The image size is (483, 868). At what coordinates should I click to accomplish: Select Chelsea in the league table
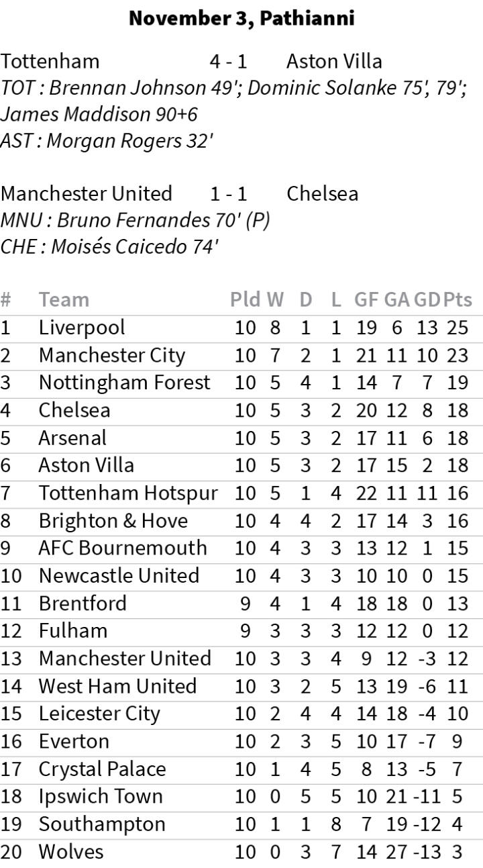[241, 410]
